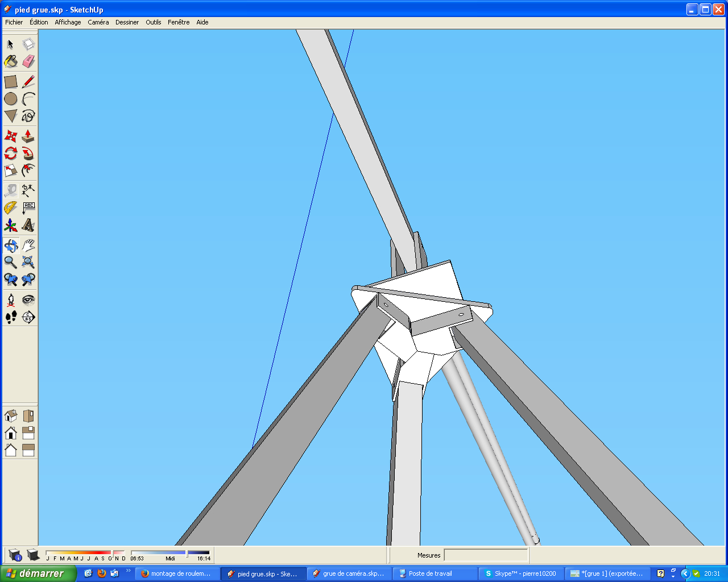Choose the Paint Bucket tool
Viewport: 728px width, 582px height.
point(11,61)
